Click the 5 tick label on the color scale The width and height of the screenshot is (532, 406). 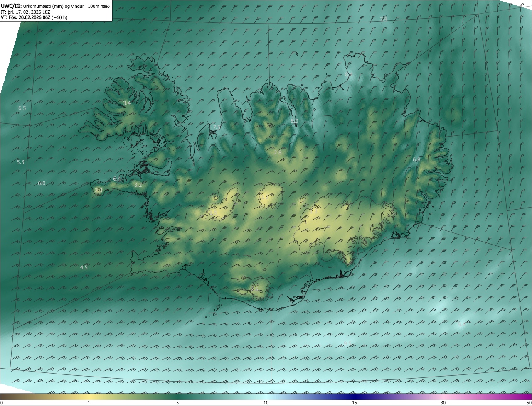177,403
